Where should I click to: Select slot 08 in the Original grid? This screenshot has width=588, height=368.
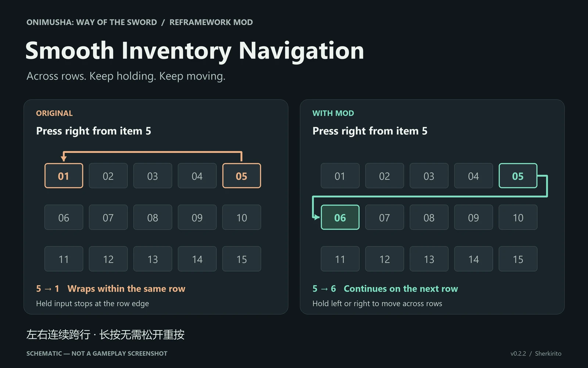click(x=153, y=217)
